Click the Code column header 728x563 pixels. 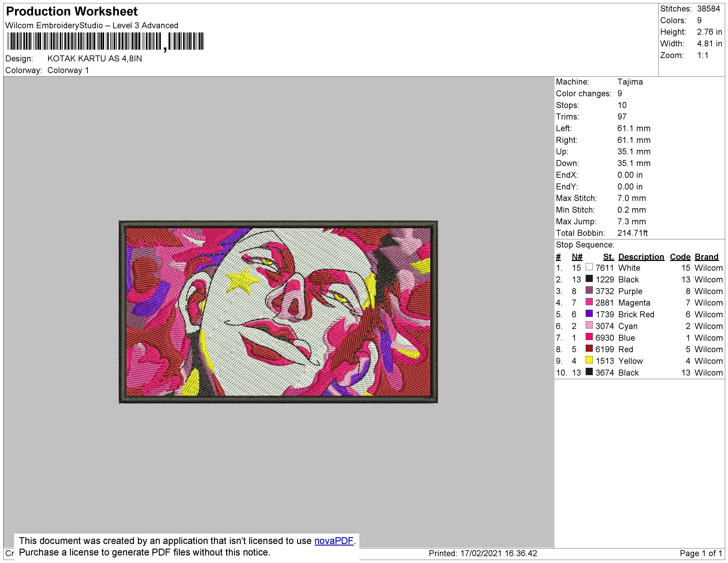click(680, 257)
